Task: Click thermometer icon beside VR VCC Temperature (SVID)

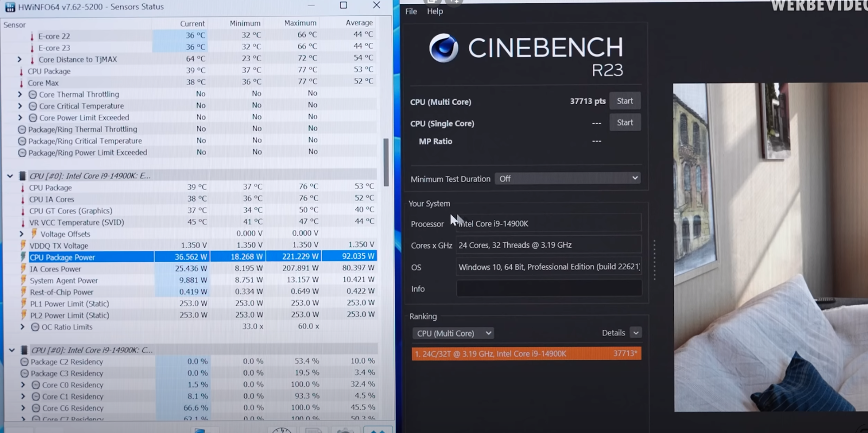Action: tap(23, 223)
